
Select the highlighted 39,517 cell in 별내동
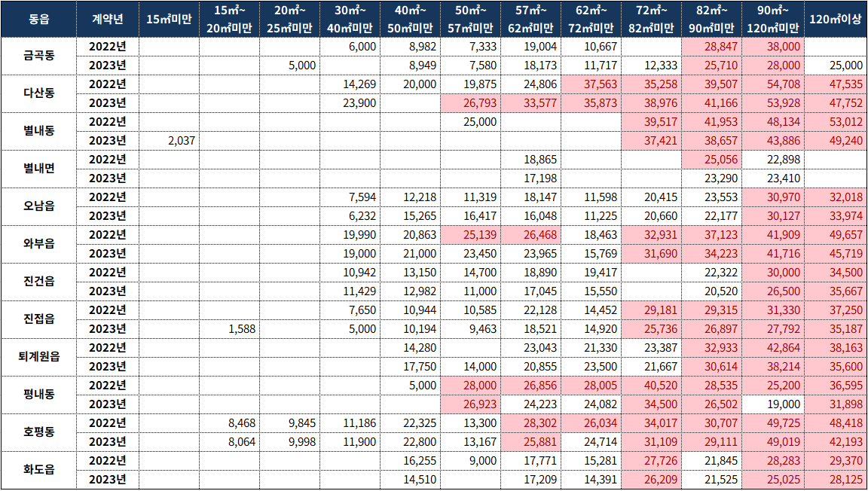(652, 122)
